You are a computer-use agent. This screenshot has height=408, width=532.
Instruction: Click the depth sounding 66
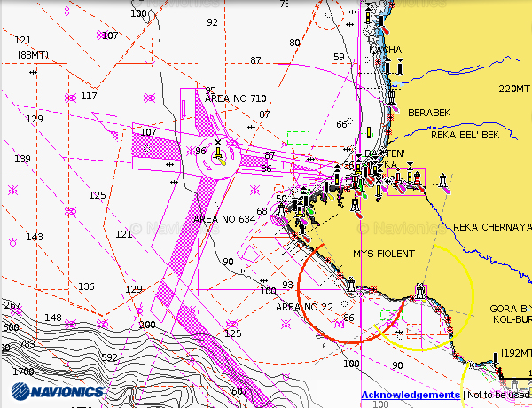(341, 124)
